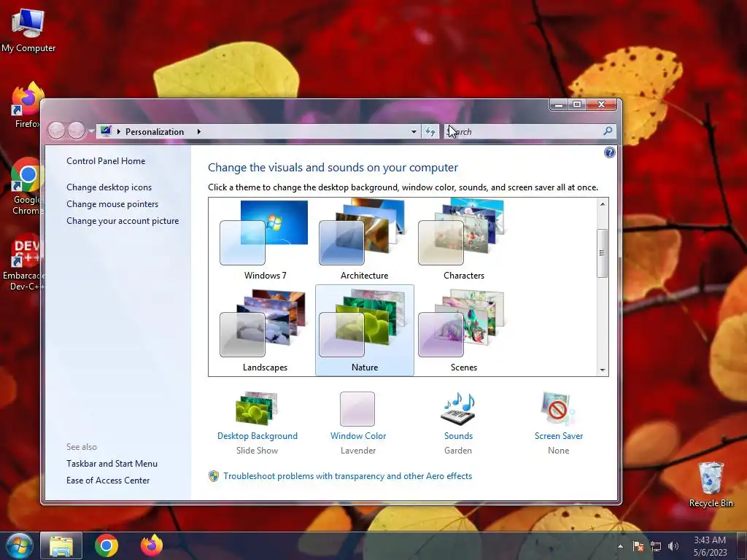Image resolution: width=747 pixels, height=560 pixels.
Task: Open Desktop Background settings icon
Action: click(257, 408)
